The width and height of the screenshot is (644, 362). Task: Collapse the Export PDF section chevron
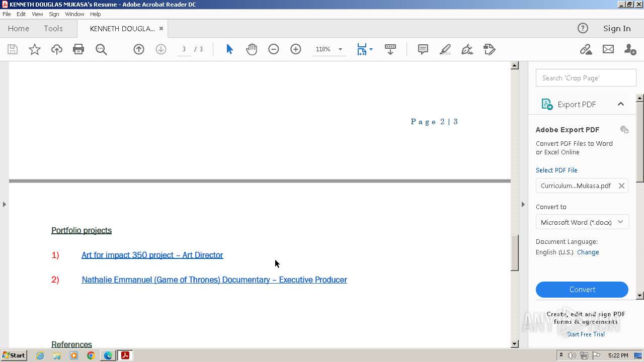(621, 104)
